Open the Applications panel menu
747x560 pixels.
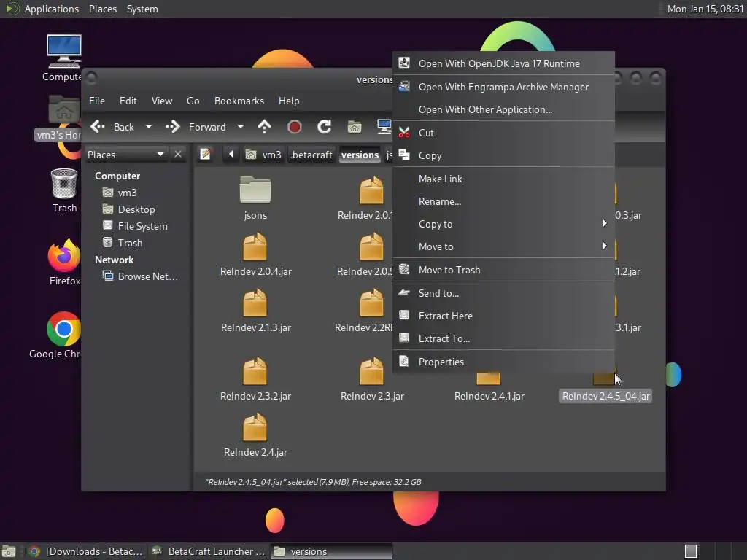click(52, 9)
